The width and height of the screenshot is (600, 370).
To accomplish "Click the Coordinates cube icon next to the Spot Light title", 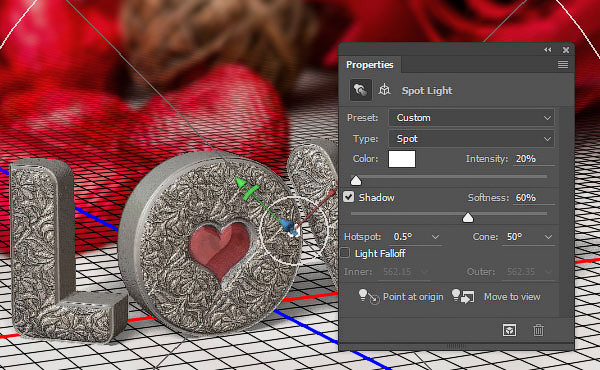I will [384, 90].
